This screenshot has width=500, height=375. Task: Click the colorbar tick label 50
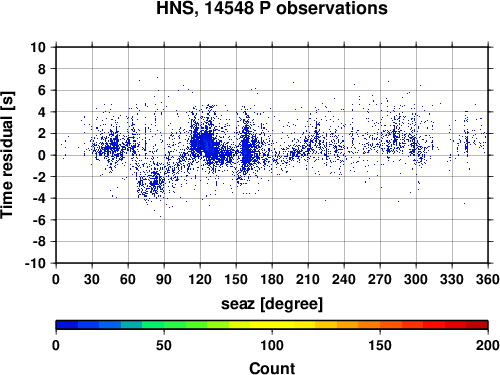[x=164, y=345]
